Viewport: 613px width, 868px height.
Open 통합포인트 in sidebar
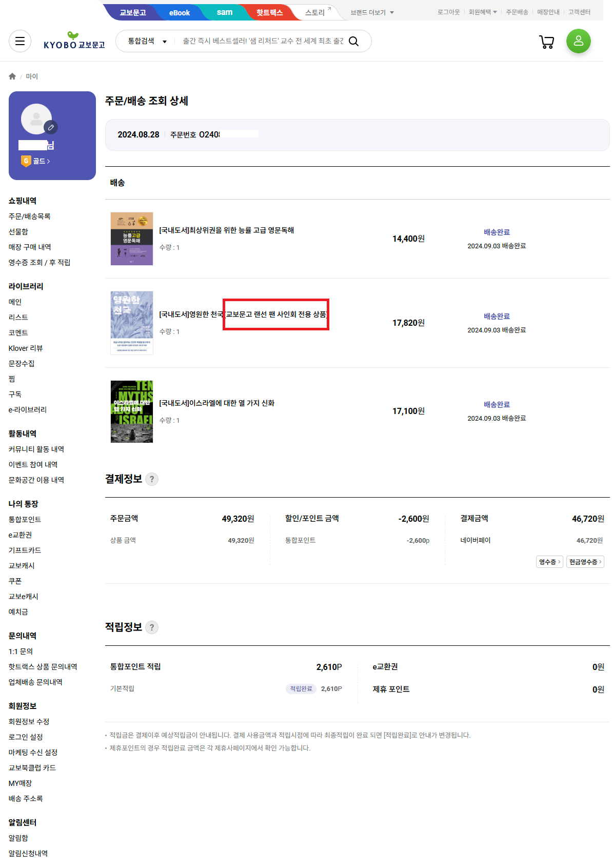tap(25, 520)
